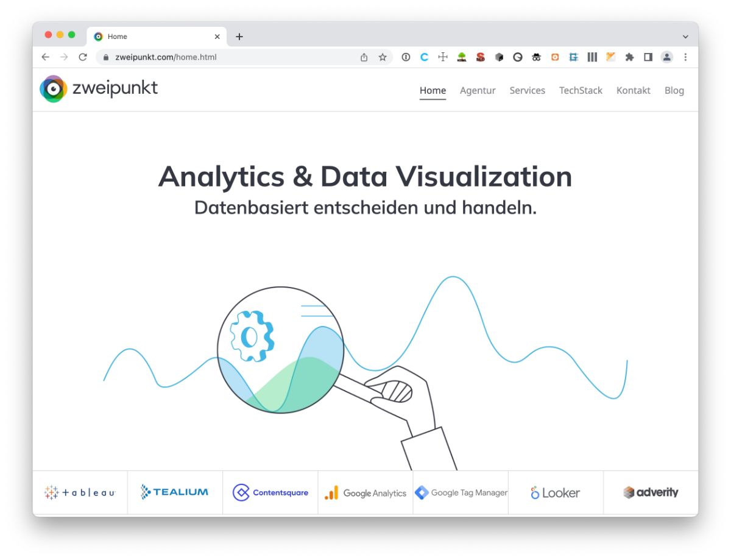
Task: Click the page reload icon
Action: pyautogui.click(x=83, y=57)
